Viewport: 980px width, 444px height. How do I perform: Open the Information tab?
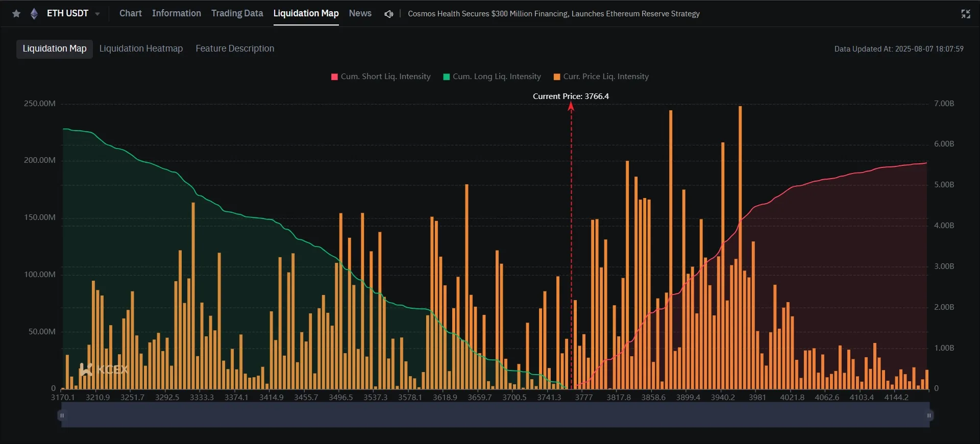click(177, 13)
